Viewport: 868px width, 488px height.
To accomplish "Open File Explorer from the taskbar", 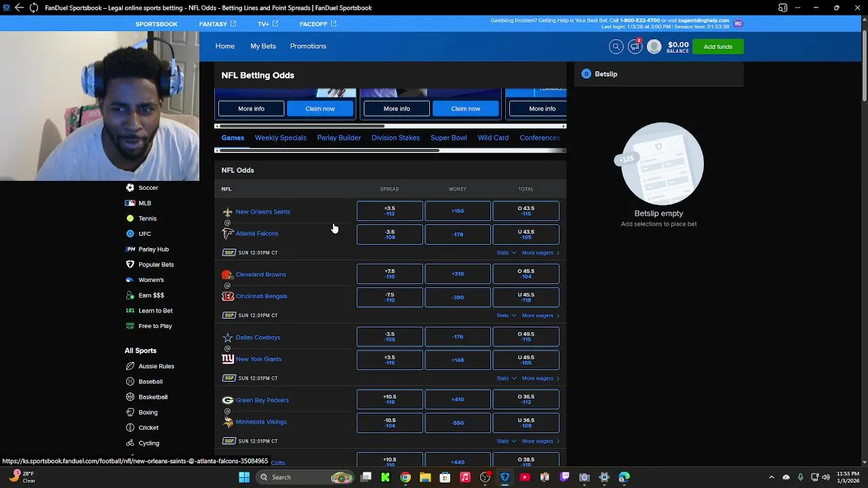I will pyautogui.click(x=425, y=477).
